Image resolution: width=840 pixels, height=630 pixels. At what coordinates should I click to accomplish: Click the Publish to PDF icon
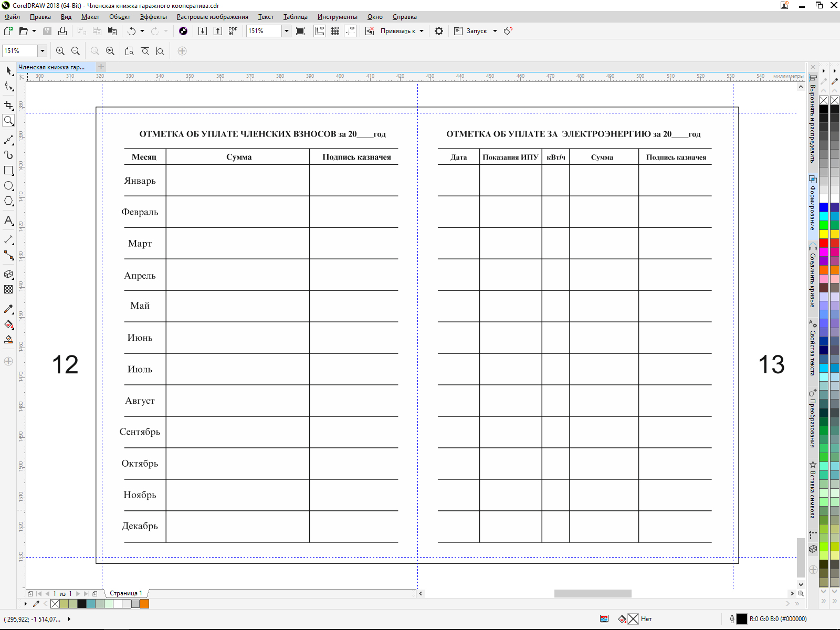point(233,31)
